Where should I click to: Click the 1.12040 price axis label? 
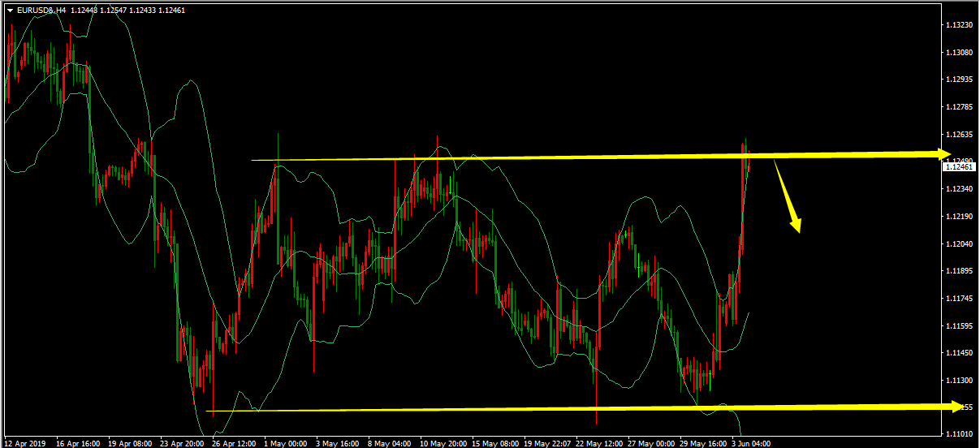pyautogui.click(x=959, y=243)
